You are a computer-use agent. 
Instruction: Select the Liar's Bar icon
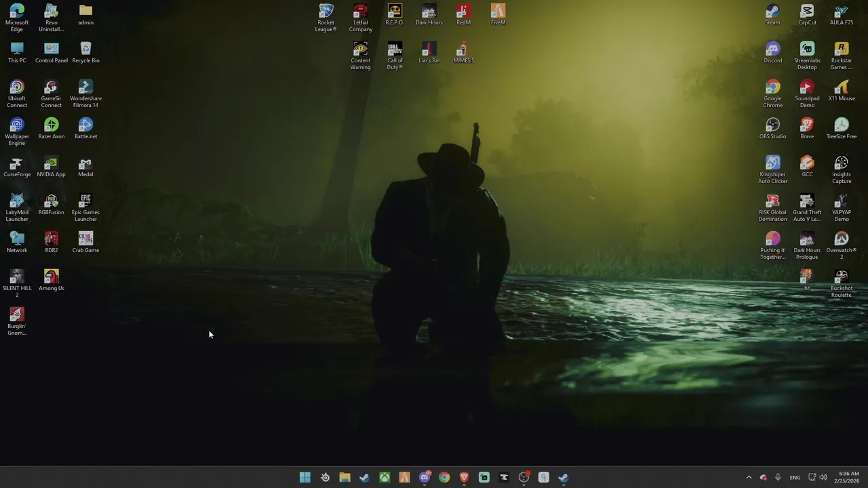tap(429, 52)
